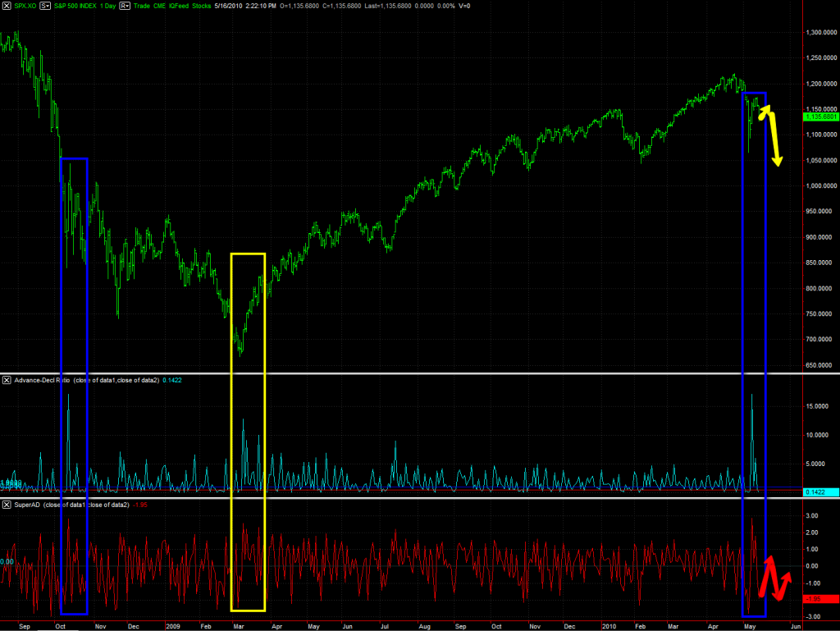Click the red -1.95 value tag on axis

click(x=821, y=599)
